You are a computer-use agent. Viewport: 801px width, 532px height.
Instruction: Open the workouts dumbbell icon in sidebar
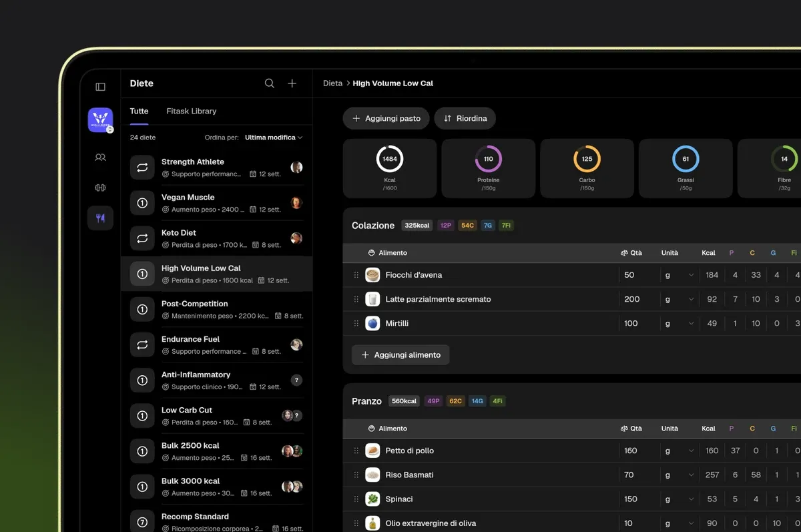pyautogui.click(x=100, y=188)
